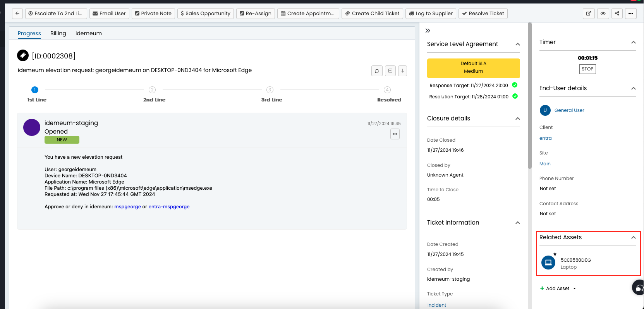Create Child Ticket
Screen dimensions: 644x309
[372, 13]
